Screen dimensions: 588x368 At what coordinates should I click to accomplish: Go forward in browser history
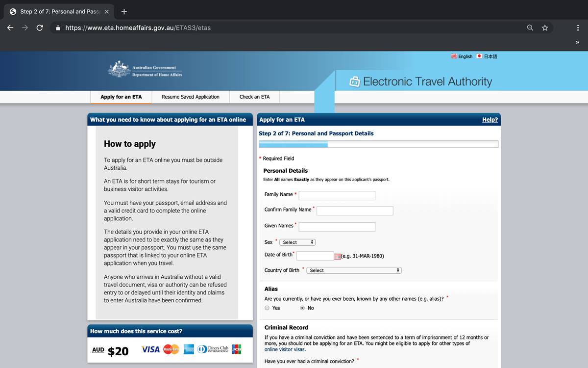click(x=25, y=28)
